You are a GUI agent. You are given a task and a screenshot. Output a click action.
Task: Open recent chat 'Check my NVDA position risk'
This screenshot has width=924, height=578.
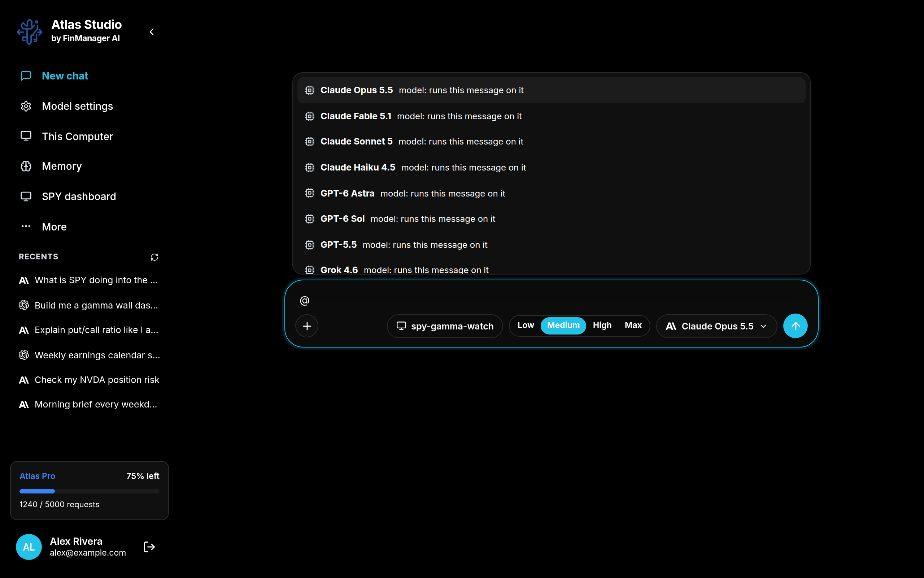90,380
